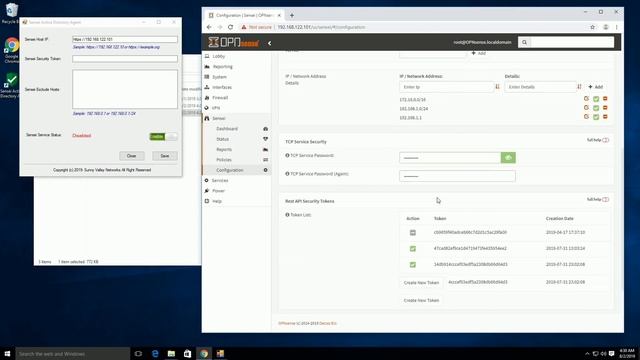Toggle the green check for 192.168.1.1
The width and height of the screenshot is (640, 360).
pyautogui.click(x=596, y=117)
